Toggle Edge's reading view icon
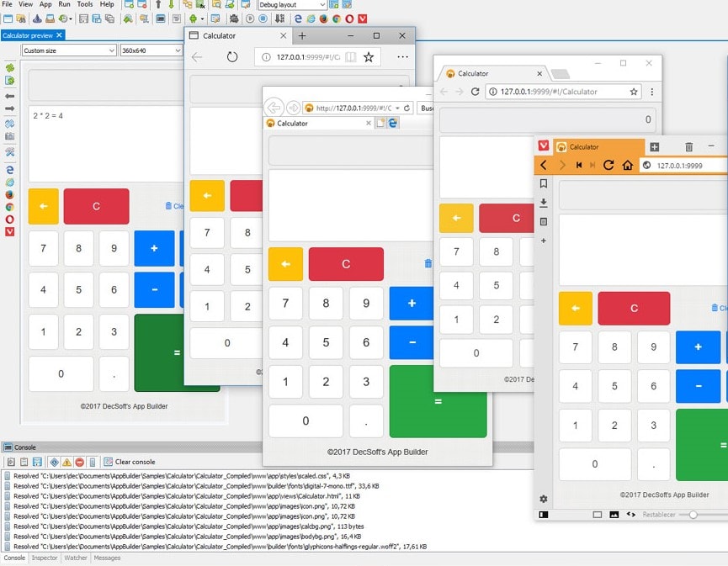Viewport: 728px width, 566px height. 351,57
